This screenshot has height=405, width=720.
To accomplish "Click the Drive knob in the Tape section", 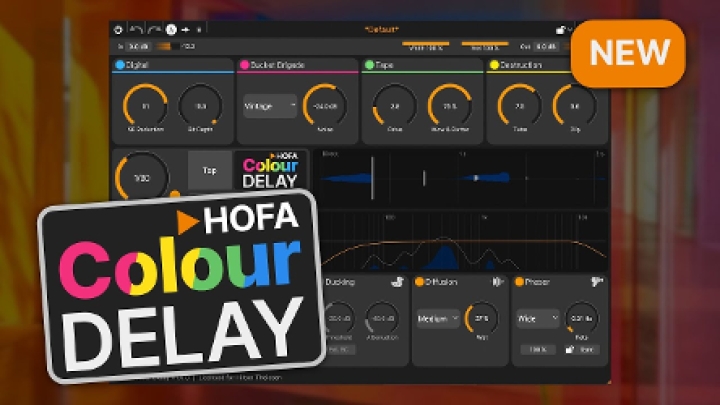I will click(x=394, y=106).
